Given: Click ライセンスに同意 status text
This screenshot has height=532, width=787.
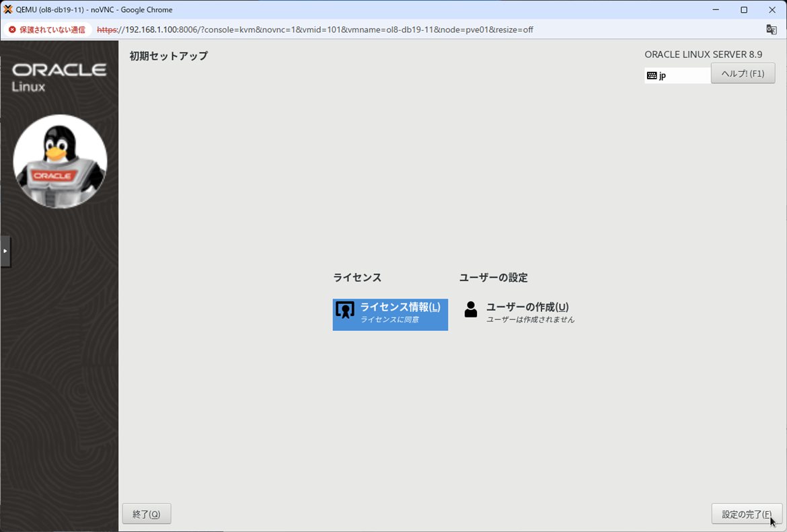Looking at the screenshot, I should [389, 319].
